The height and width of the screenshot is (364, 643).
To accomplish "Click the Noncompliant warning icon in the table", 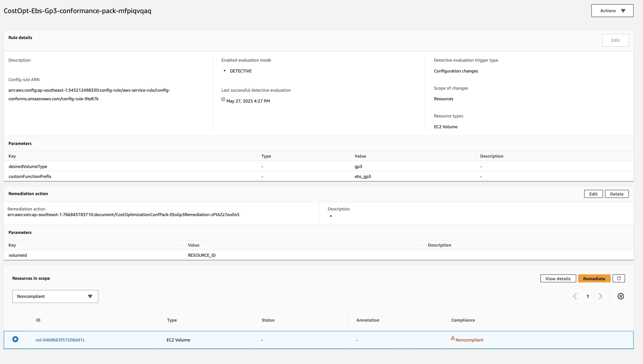I will point(453,338).
